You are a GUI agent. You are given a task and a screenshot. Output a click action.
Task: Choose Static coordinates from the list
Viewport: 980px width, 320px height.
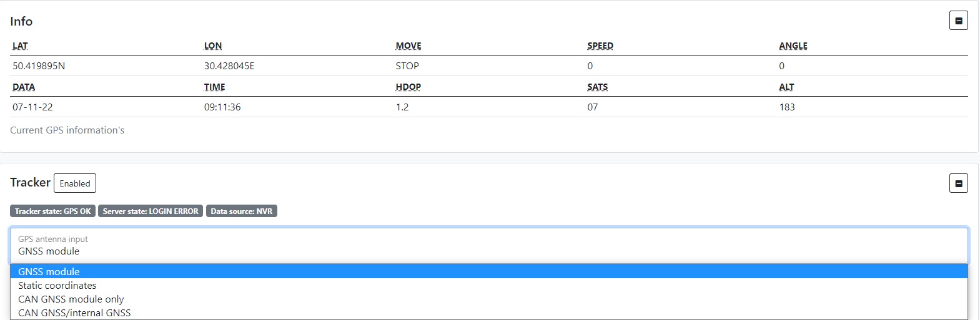tap(57, 286)
